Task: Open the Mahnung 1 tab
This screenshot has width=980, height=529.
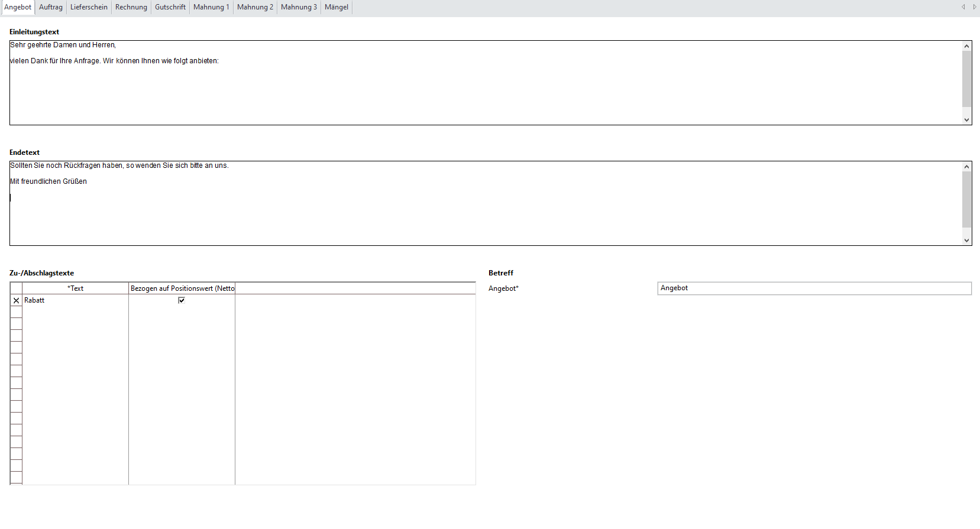Action: coord(211,7)
